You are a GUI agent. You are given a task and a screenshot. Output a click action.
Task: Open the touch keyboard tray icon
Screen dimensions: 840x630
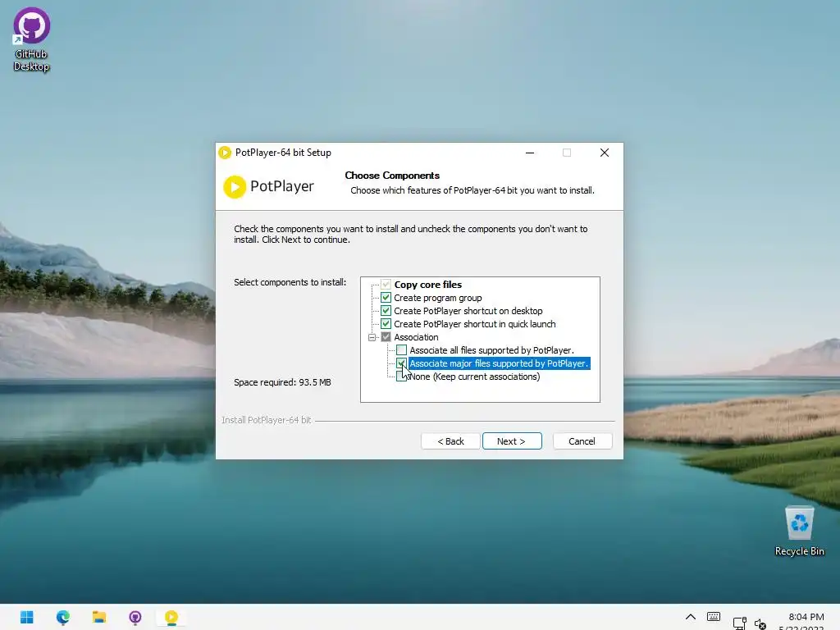(714, 617)
